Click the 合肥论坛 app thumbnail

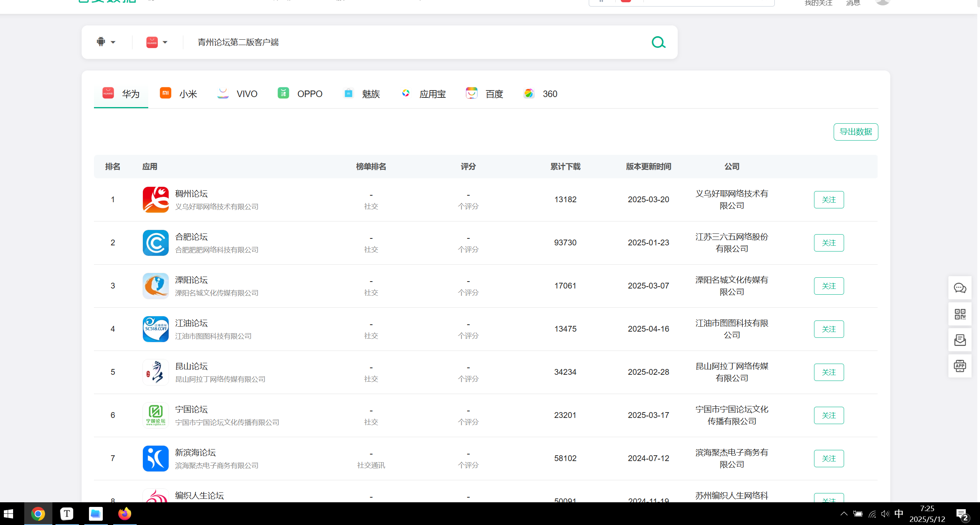(x=156, y=243)
